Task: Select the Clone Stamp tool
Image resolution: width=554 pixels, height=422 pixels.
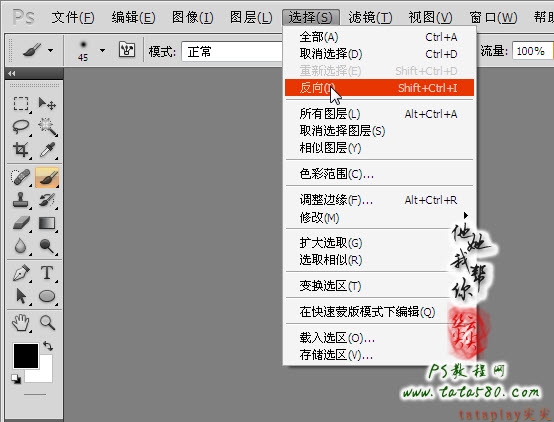Action: coord(21,200)
